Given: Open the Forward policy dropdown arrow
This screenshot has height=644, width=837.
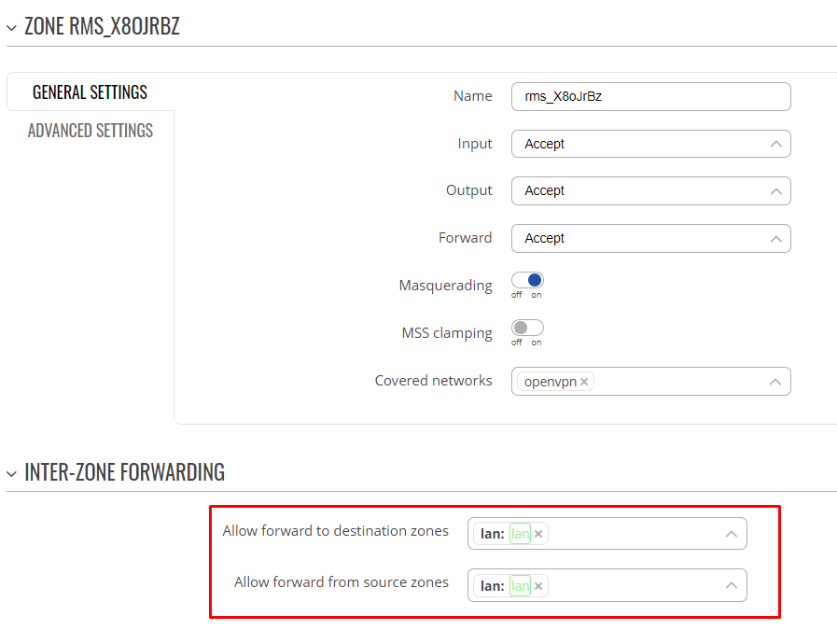Looking at the screenshot, I should pyautogui.click(x=776, y=239).
